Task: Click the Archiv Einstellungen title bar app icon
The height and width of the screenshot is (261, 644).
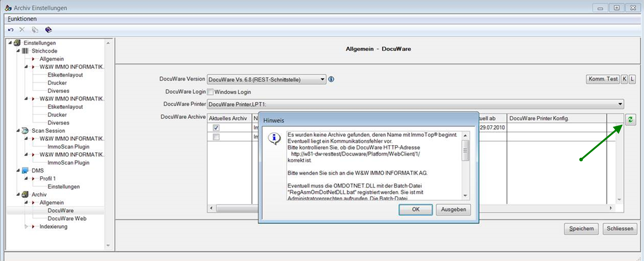Action: [x=8, y=8]
